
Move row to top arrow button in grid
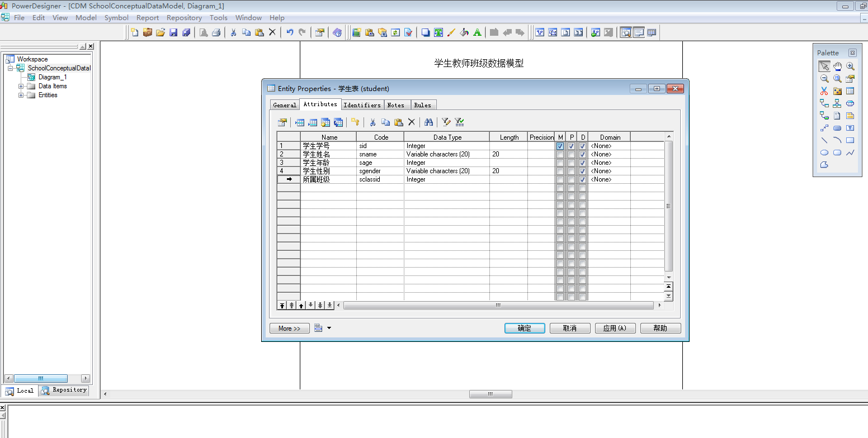coord(282,305)
